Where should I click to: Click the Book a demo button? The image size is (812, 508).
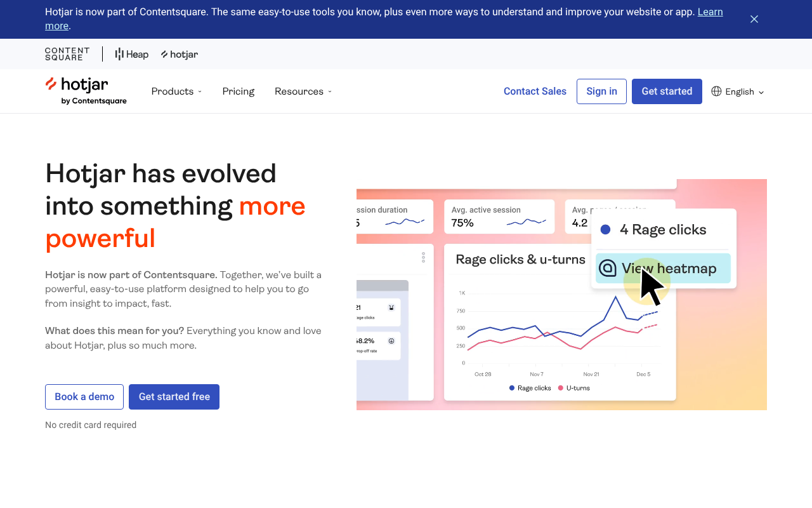(x=84, y=397)
